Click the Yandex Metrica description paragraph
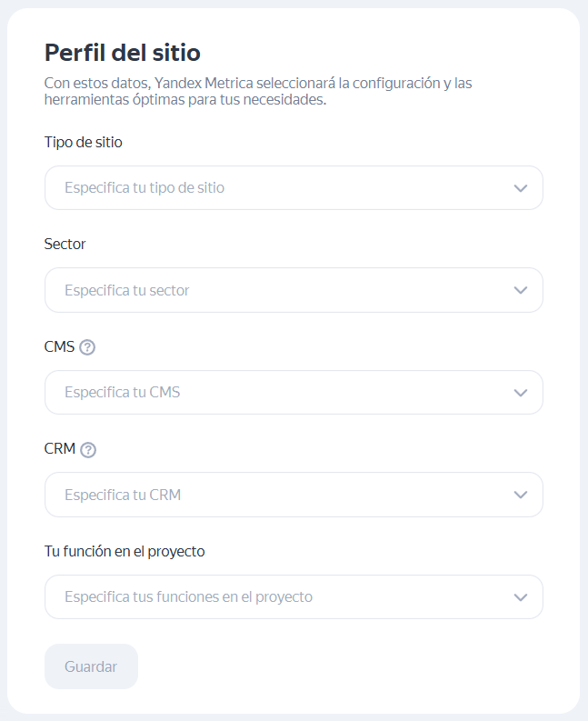The height and width of the screenshot is (721, 588). click(x=257, y=92)
